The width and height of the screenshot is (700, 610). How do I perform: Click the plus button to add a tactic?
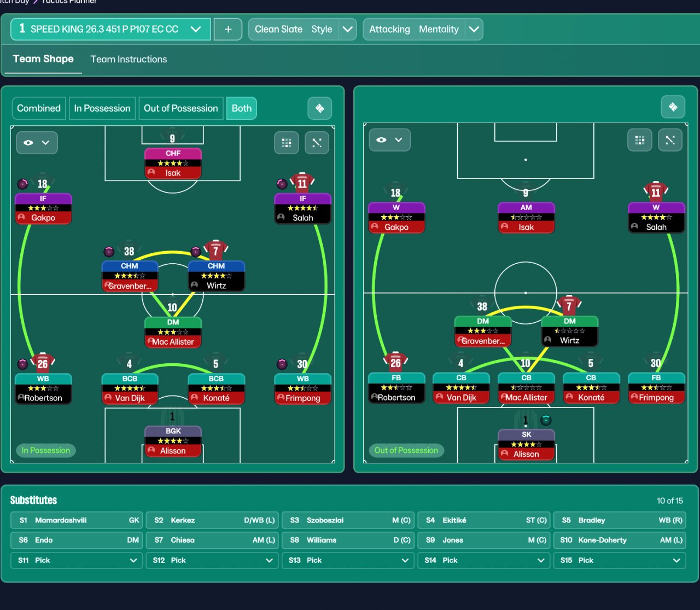point(229,29)
